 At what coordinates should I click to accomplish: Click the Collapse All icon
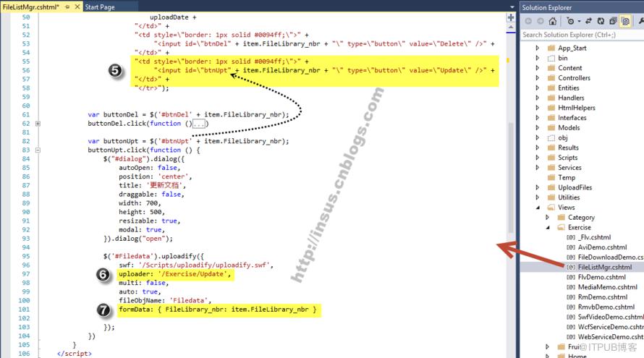[613, 21]
